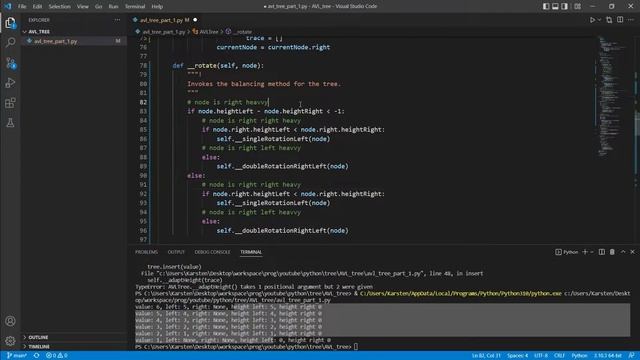Open the Testing flask view
640x360 pixels.
[10, 123]
